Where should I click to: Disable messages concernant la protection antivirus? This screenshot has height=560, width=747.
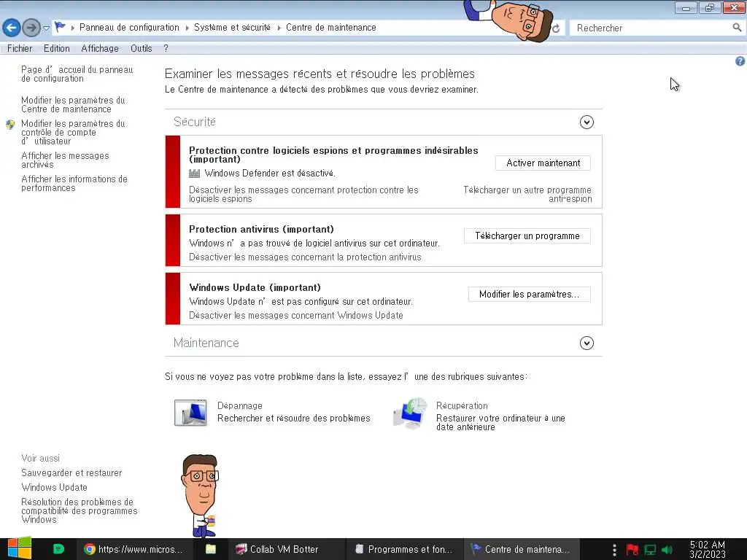pos(305,257)
